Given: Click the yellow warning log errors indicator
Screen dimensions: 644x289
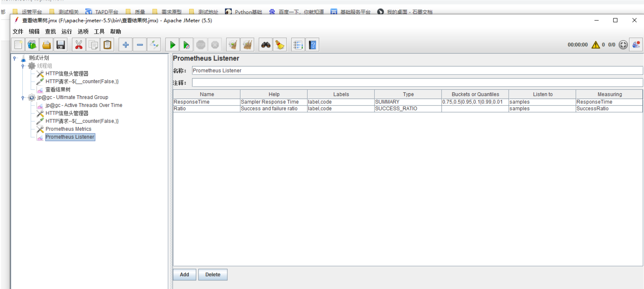Looking at the screenshot, I should [596, 45].
